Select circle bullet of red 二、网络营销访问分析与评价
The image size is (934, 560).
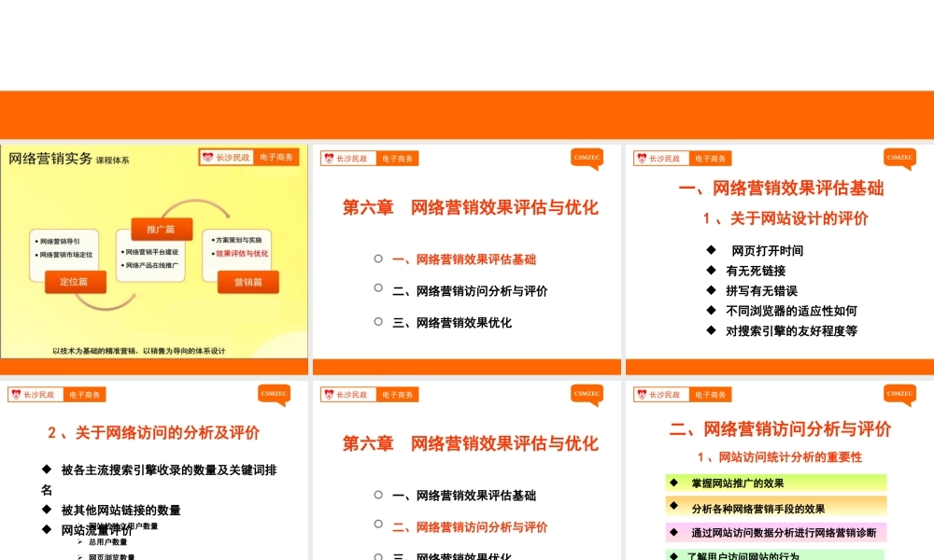pyautogui.click(x=378, y=526)
